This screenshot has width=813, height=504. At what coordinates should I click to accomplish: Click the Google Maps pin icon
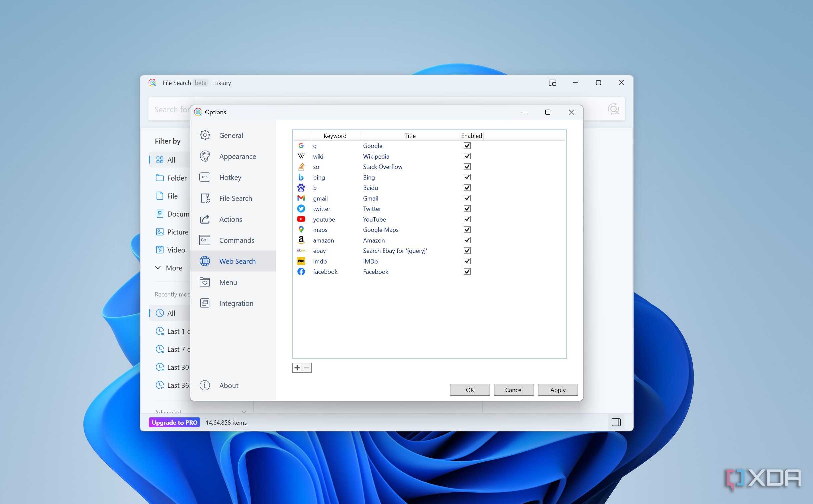point(301,230)
